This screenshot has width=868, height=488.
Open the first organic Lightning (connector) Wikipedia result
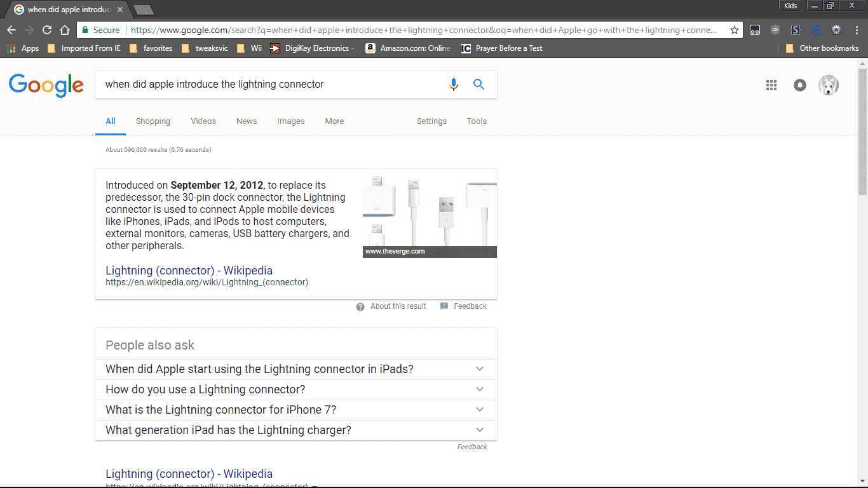pyautogui.click(x=189, y=474)
